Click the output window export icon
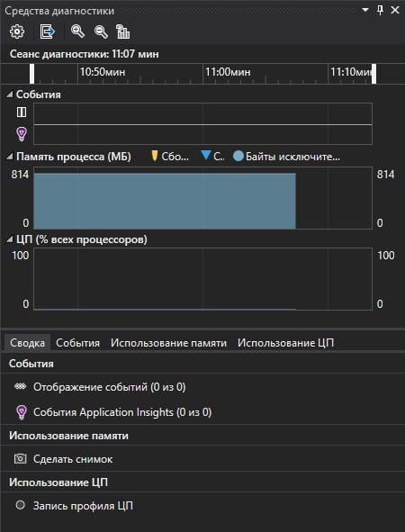This screenshot has height=532, width=405. click(47, 32)
